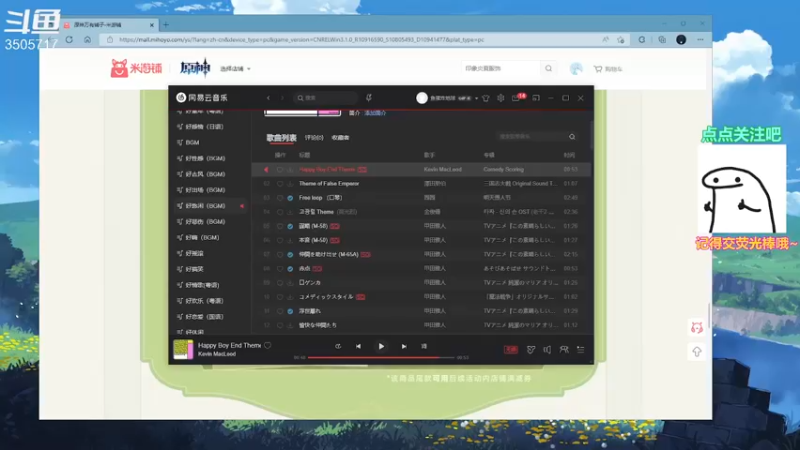Select the Happy Boy End Theme row
Image resolution: width=800 pixels, height=450 pixels.
click(x=421, y=169)
